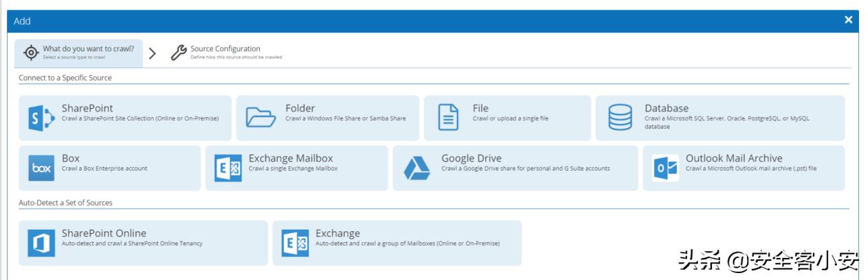Image resolution: width=868 pixels, height=280 pixels.
Task: Switch to the Source Configuration step
Action: click(226, 52)
